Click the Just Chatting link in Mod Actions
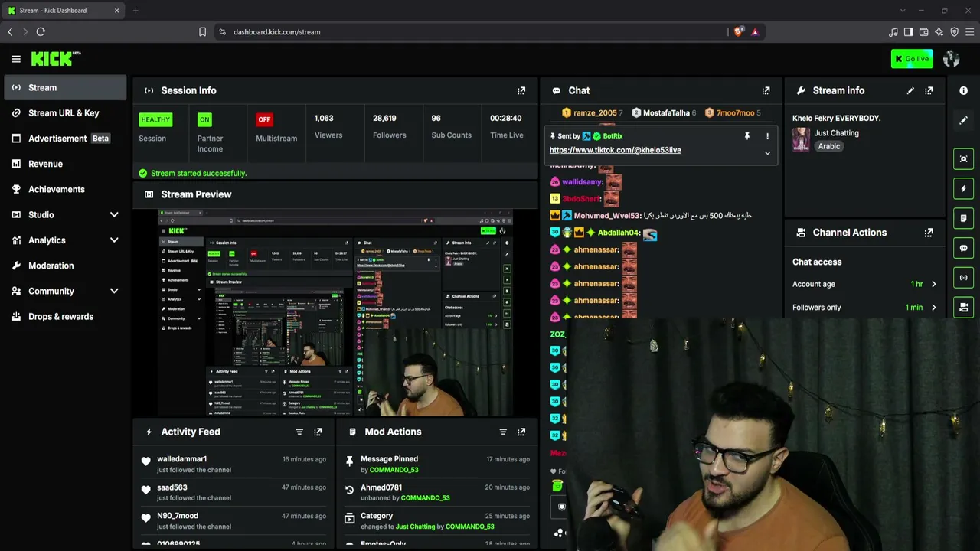Image resolution: width=980 pixels, height=551 pixels. (x=415, y=527)
